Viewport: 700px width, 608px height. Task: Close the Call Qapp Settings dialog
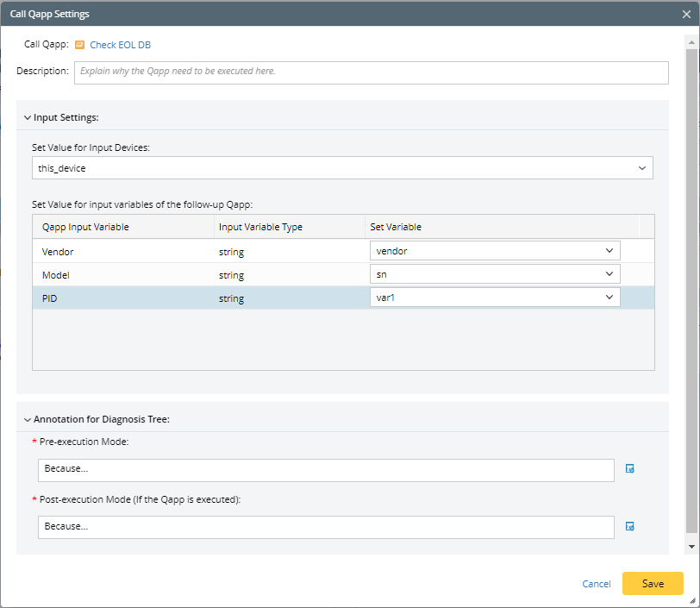(x=685, y=14)
